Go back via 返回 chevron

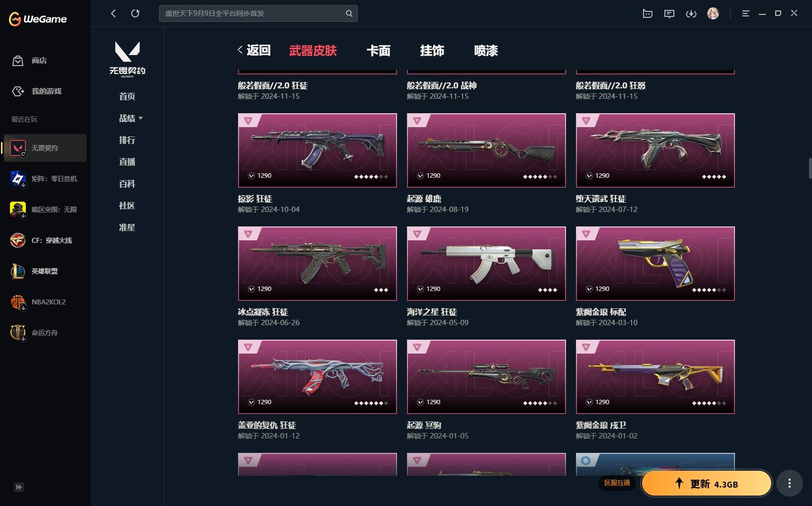(254, 50)
